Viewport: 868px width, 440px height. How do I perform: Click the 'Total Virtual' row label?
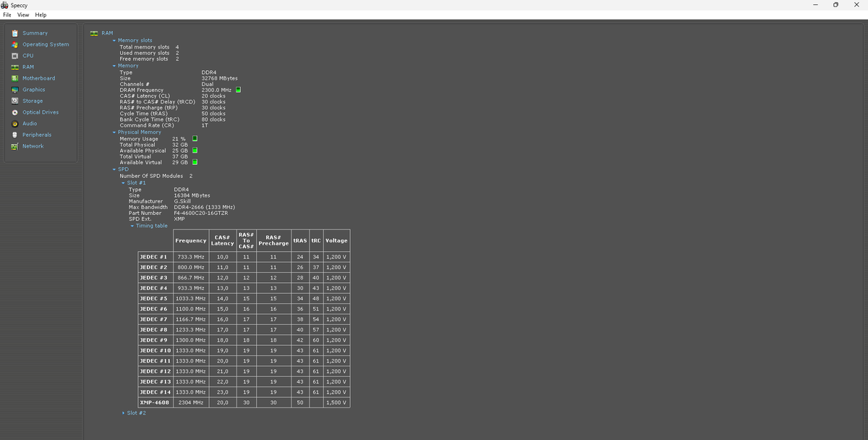coord(135,156)
